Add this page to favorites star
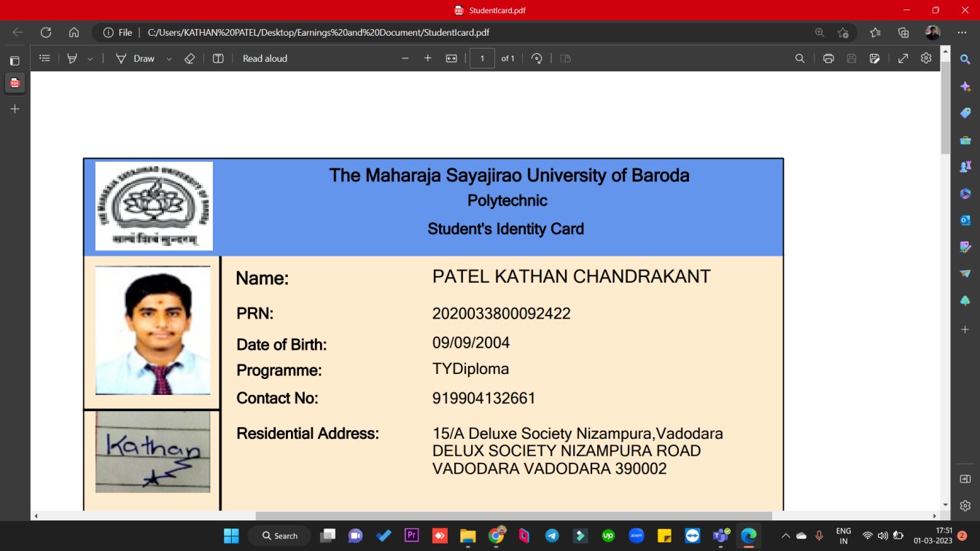Screen dimensions: 980x551 (x=844, y=32)
